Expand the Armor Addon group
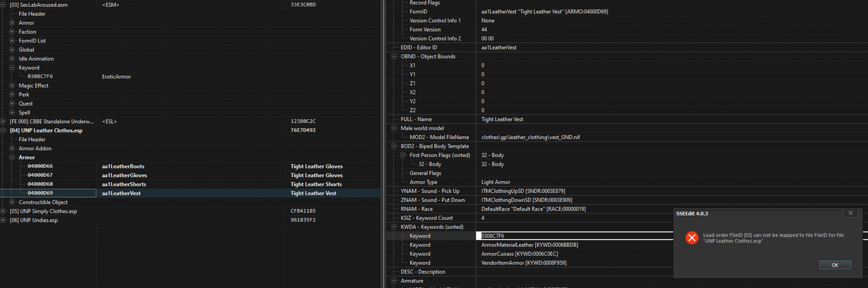868x288 pixels. [12, 148]
